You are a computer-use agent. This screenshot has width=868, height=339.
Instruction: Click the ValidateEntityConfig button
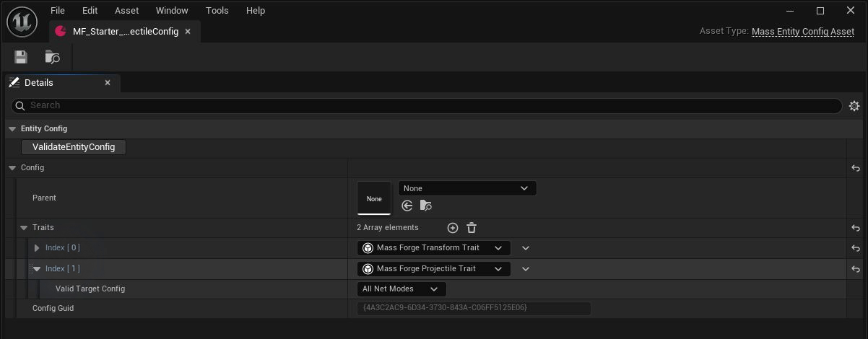(74, 147)
